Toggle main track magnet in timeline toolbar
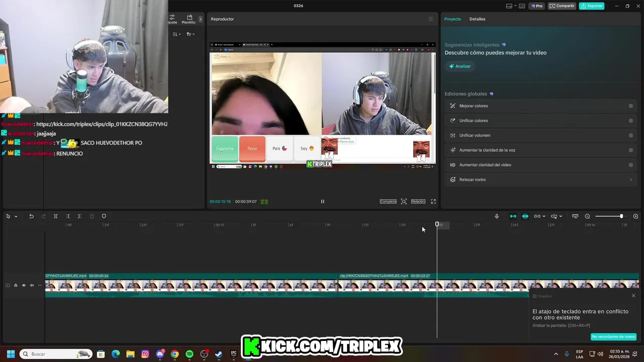Image resolution: width=644 pixels, height=362 pixels. (513, 216)
